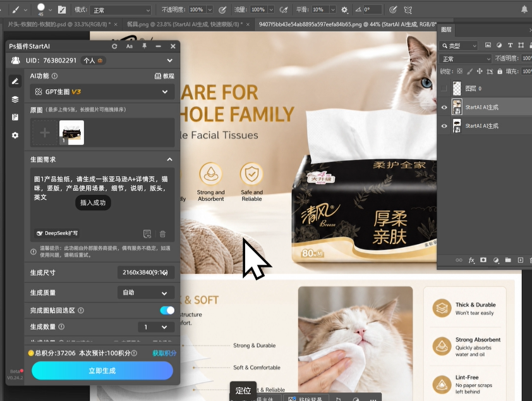The image size is (532, 401).
Task: Toggle lock image pixels brush icon
Action: point(469,71)
